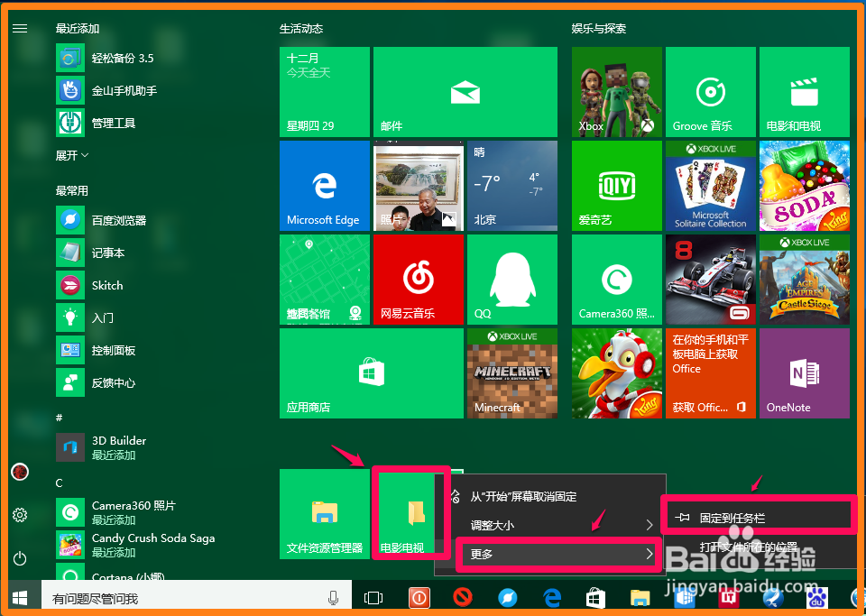Open 轻松备份 3.5 from recently added
The width and height of the screenshot is (866, 616).
click(x=105, y=58)
